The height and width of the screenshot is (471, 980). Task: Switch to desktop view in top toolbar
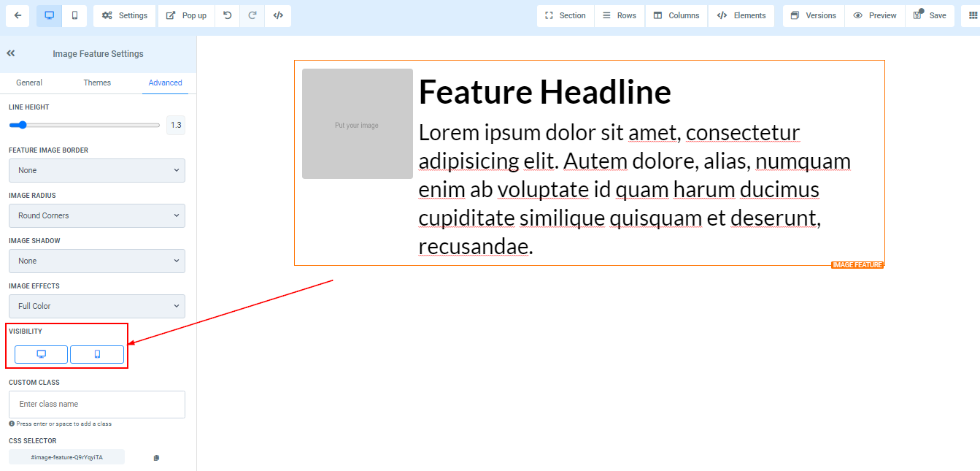[x=50, y=15]
